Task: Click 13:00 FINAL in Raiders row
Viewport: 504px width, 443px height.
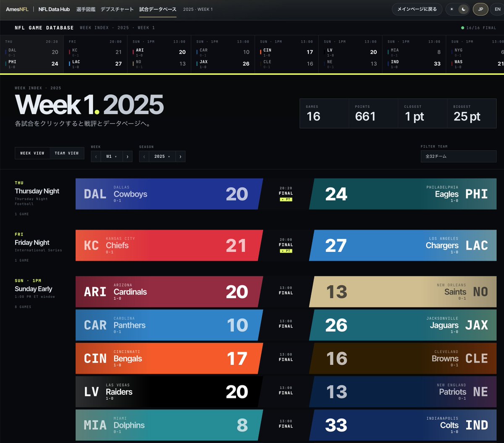Action: 286,391
